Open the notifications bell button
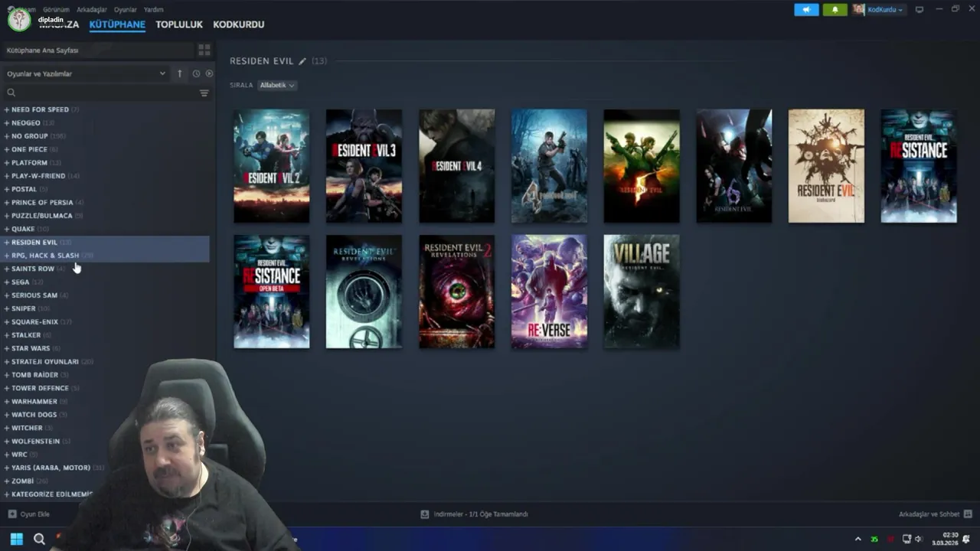Screen dimensions: 980x551 835,9
